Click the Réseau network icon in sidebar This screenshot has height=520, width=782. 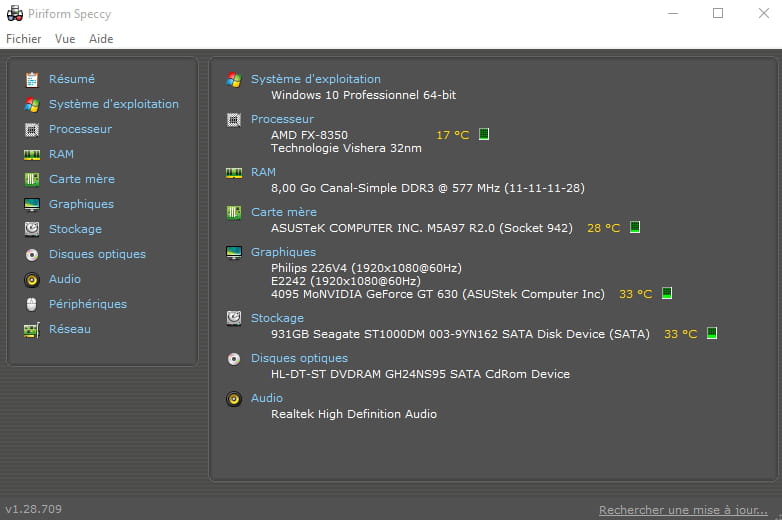click(32, 329)
